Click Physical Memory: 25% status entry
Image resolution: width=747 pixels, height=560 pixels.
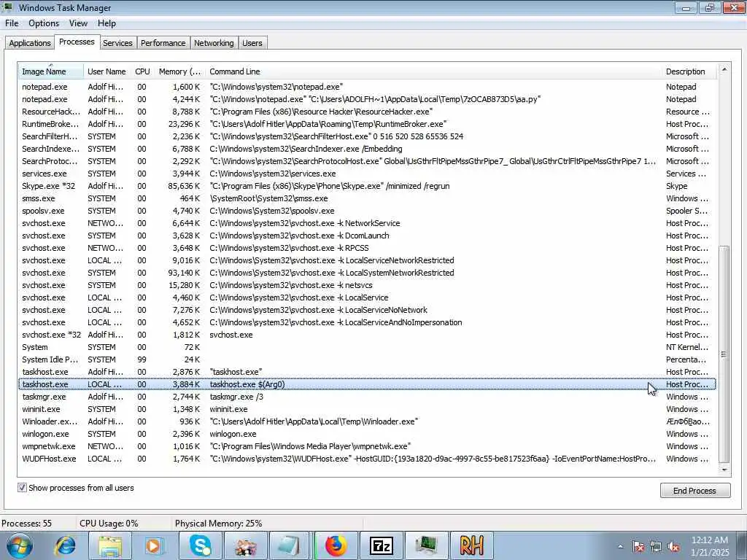click(218, 524)
